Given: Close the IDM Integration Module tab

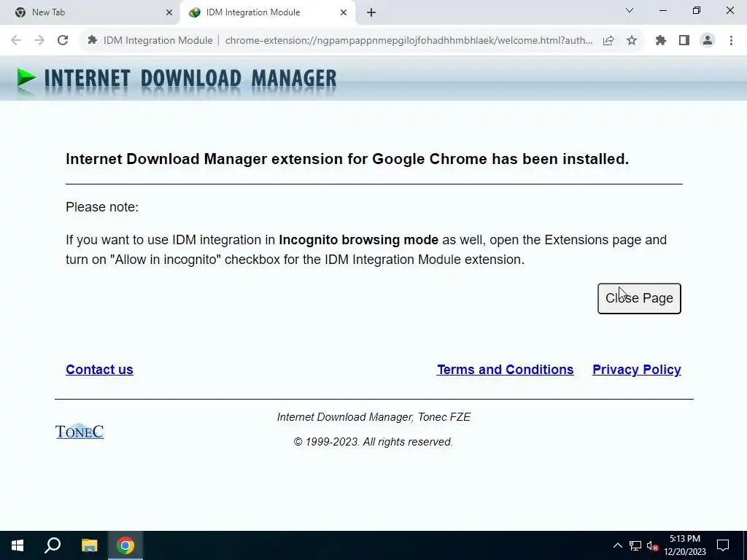Looking at the screenshot, I should click(x=344, y=12).
